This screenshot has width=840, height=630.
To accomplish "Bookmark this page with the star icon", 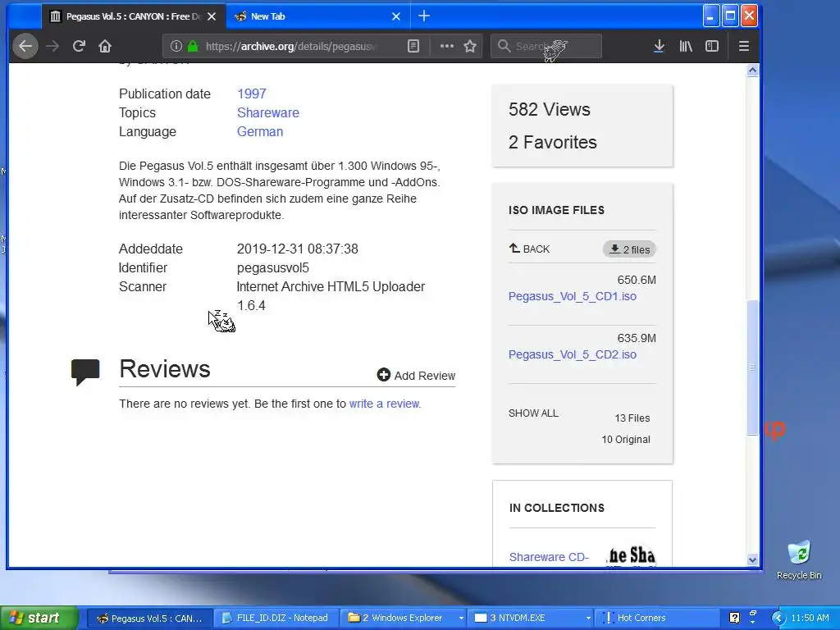I will tap(470, 46).
